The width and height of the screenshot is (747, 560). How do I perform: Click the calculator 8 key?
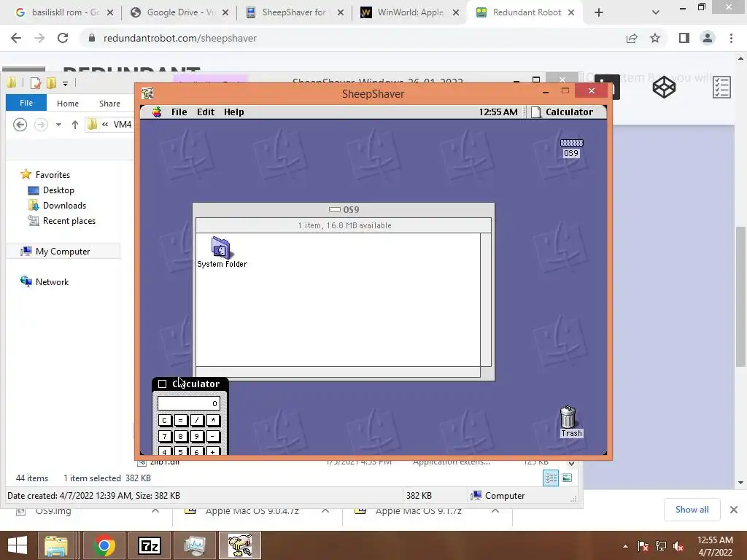[x=181, y=436]
